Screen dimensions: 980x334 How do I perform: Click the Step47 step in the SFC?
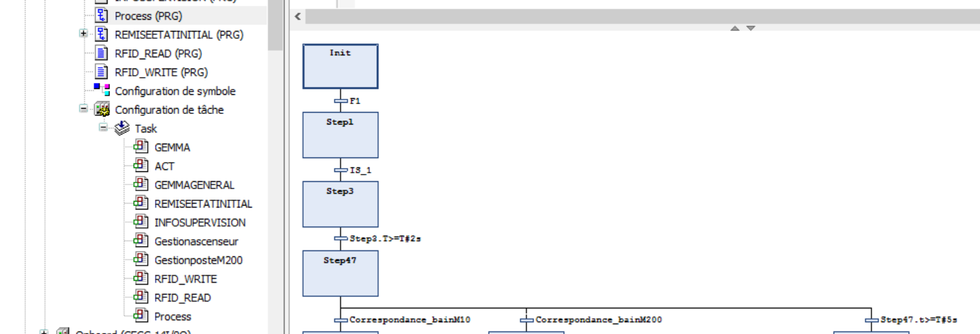click(x=340, y=273)
